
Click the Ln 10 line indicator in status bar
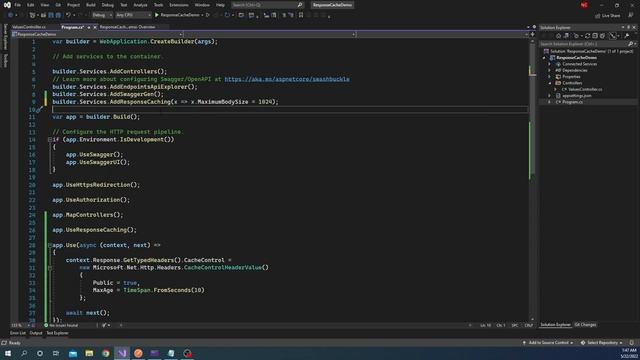[485, 325]
